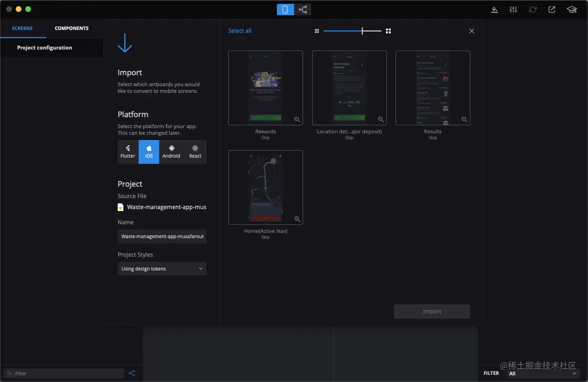This screenshot has width=588, height=382.
Task: Select the Home(Active Nav) artboard thumbnail
Action: [x=265, y=187]
